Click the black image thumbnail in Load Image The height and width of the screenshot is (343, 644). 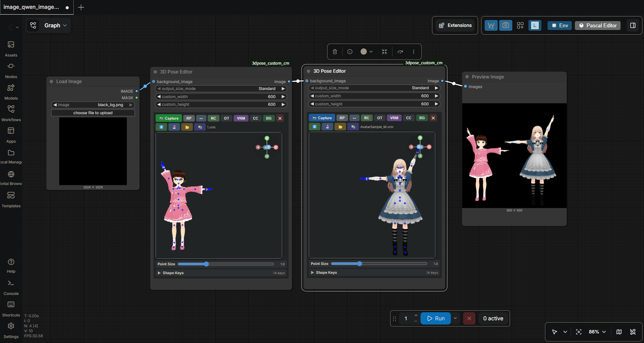pos(93,151)
